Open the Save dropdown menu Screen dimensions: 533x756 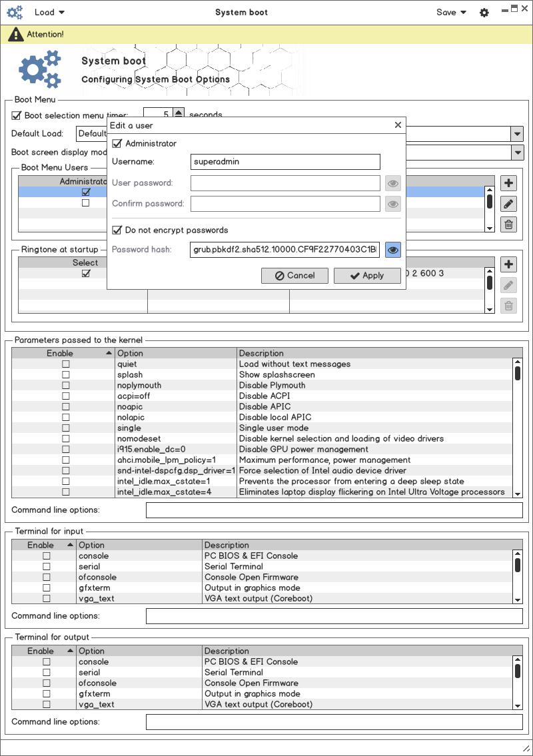[x=451, y=13]
